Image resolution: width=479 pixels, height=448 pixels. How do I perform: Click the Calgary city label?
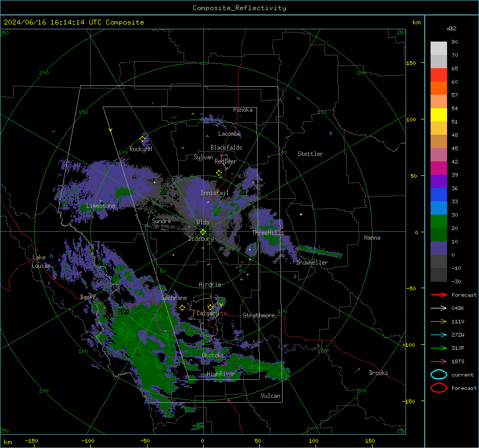click(x=208, y=313)
